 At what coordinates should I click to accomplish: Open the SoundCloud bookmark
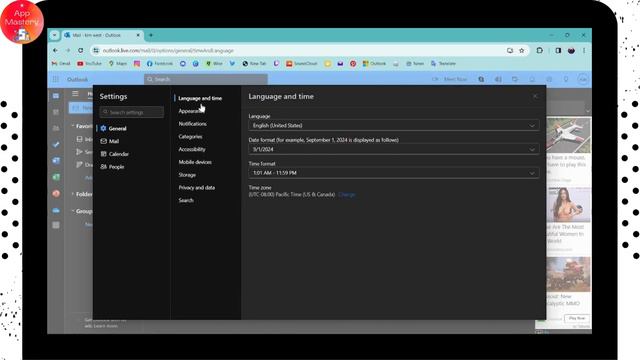[302, 64]
